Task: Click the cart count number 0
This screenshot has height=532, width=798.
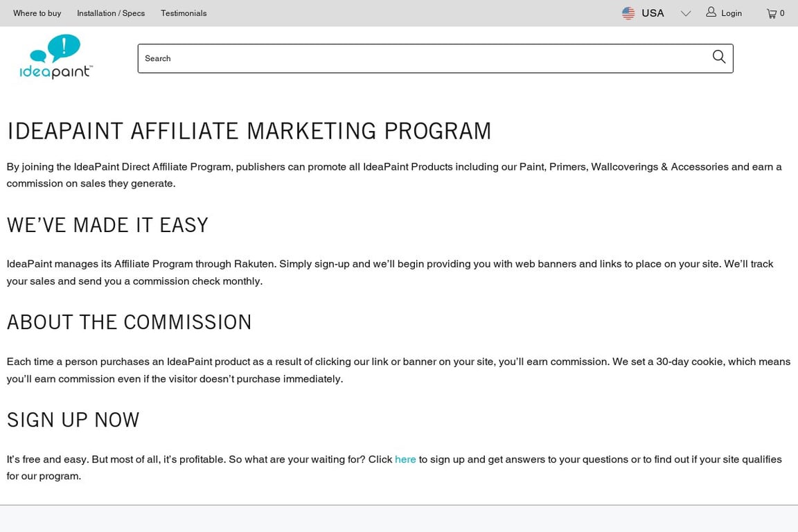Action: pyautogui.click(x=782, y=14)
